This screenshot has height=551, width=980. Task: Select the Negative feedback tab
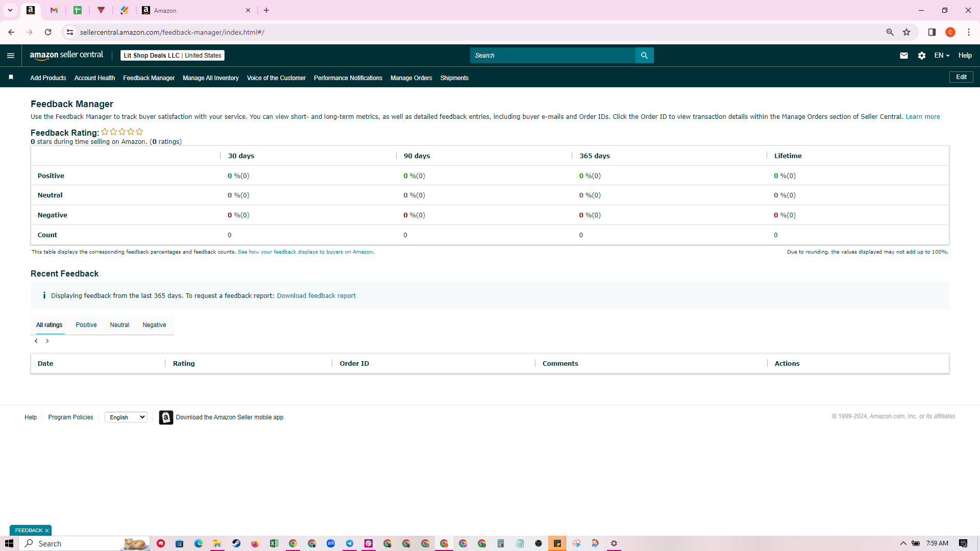[x=154, y=325]
